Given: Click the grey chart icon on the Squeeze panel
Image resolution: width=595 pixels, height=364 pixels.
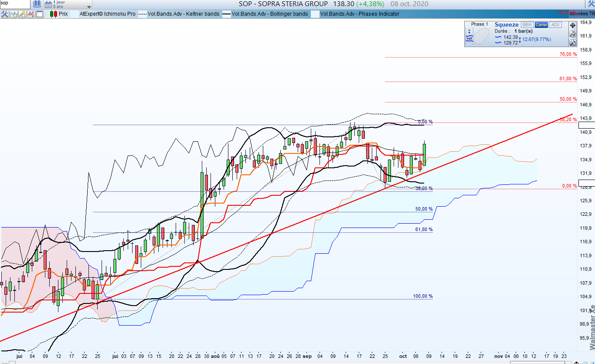Looking at the screenshot, I should [573, 34].
